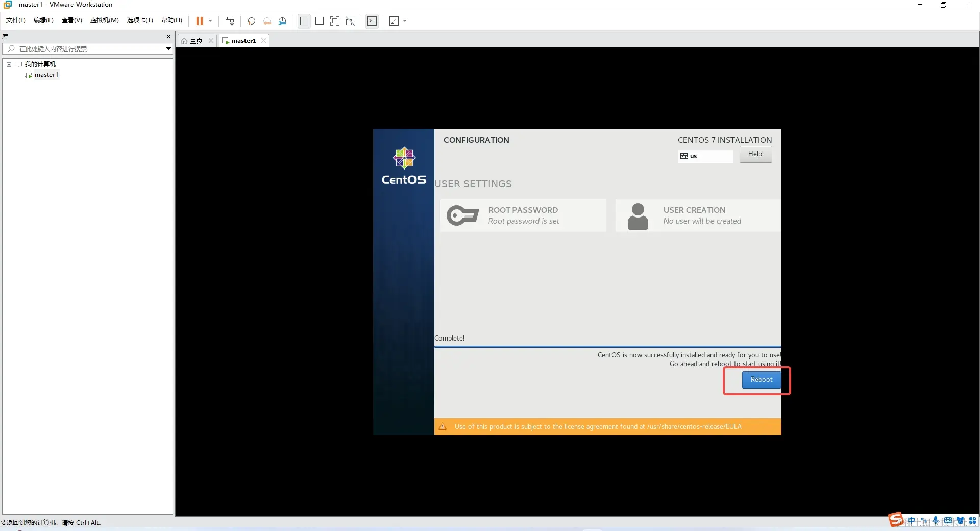This screenshot has height=531, width=980.
Task: Click the Sogou toolbox grid icon
Action: click(972, 521)
